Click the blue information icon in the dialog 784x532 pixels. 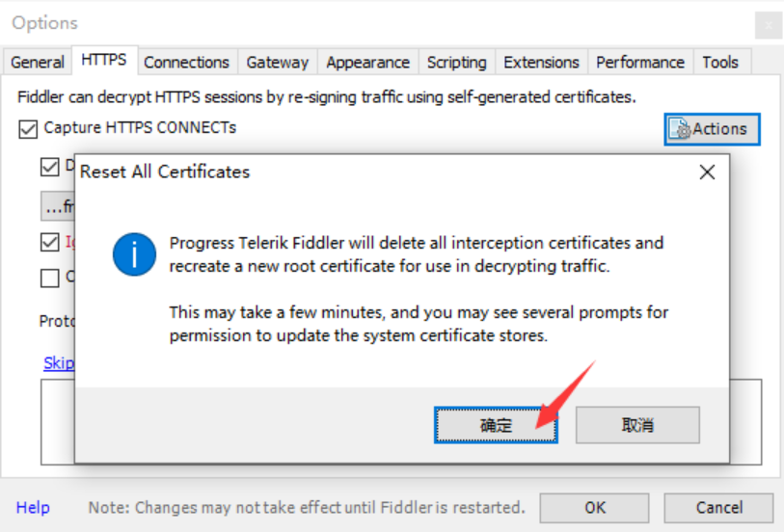tap(134, 254)
